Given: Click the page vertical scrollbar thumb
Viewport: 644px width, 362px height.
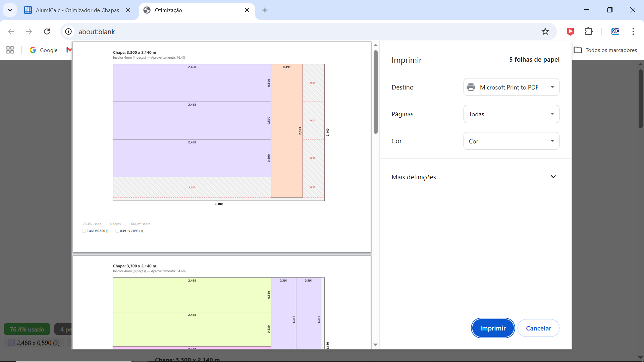Looking at the screenshot, I should click(x=640, y=98).
